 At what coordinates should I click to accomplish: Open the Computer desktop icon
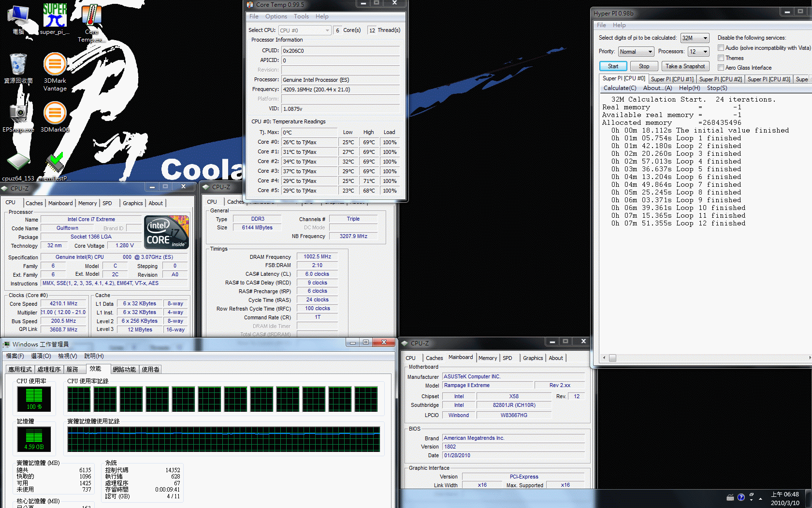pyautogui.click(x=18, y=19)
